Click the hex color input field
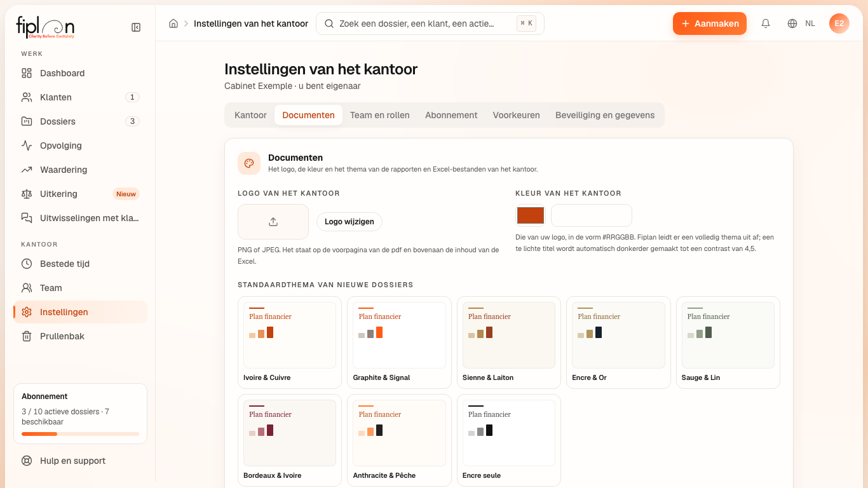The image size is (868, 488). click(592, 215)
